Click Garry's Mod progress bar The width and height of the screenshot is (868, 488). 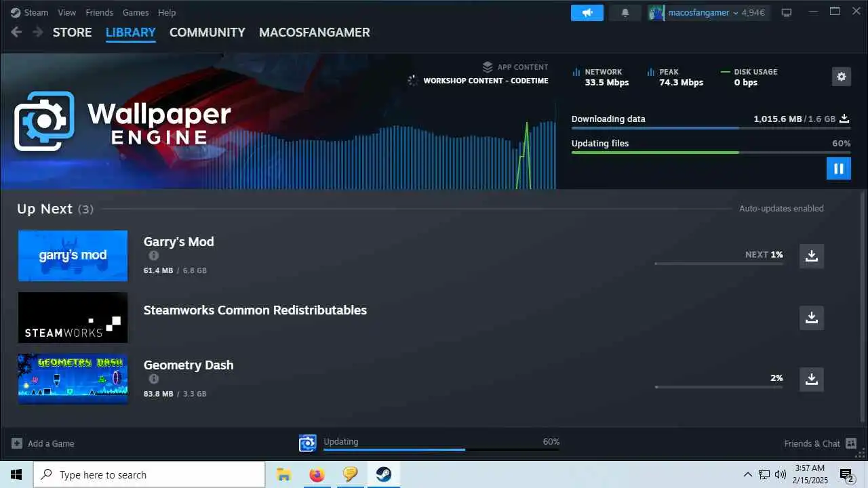719,264
